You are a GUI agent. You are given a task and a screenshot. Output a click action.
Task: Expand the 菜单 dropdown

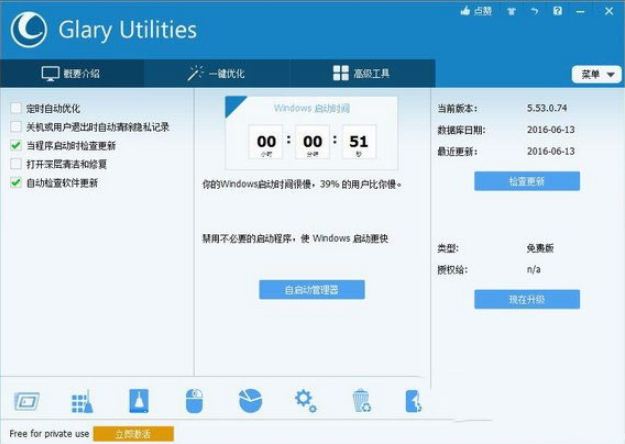(x=597, y=74)
